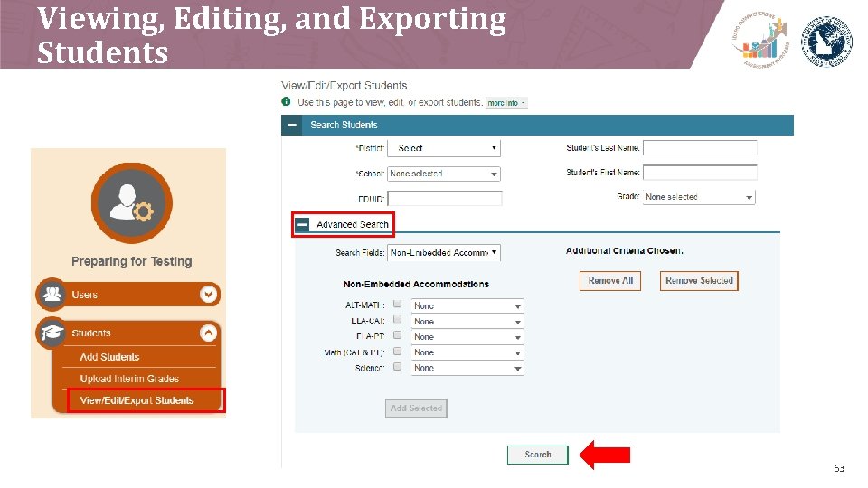Screen dimensions: 868x488
Task: Click the Advanced Search label
Action: click(353, 225)
